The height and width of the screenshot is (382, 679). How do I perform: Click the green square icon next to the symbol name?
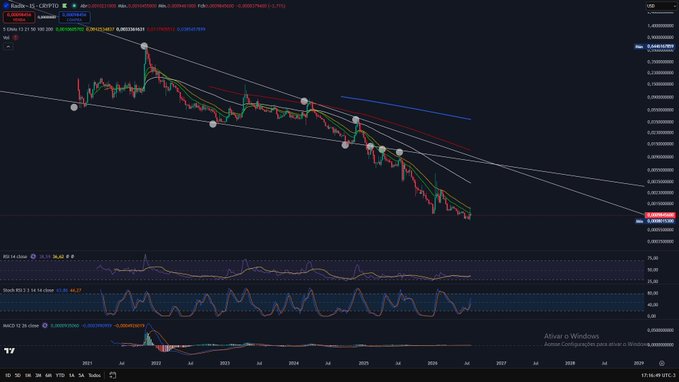[65, 6]
